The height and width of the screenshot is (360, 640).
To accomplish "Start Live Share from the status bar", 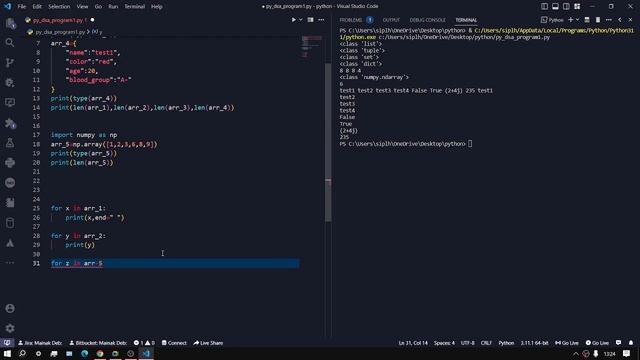I will pyautogui.click(x=208, y=343).
